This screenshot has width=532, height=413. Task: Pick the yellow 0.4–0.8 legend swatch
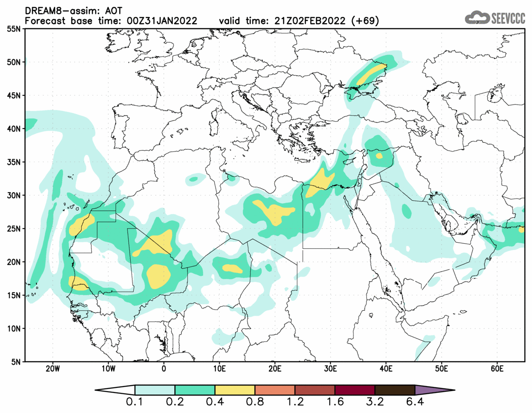click(235, 390)
